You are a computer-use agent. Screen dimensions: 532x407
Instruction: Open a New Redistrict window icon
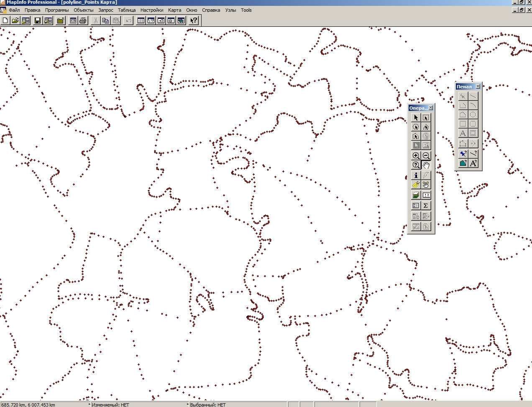click(181, 20)
